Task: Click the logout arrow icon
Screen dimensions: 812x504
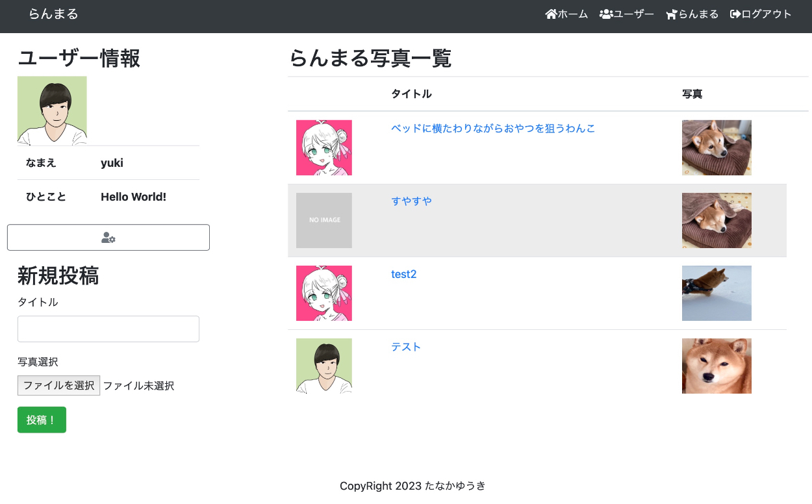Action: click(x=735, y=14)
